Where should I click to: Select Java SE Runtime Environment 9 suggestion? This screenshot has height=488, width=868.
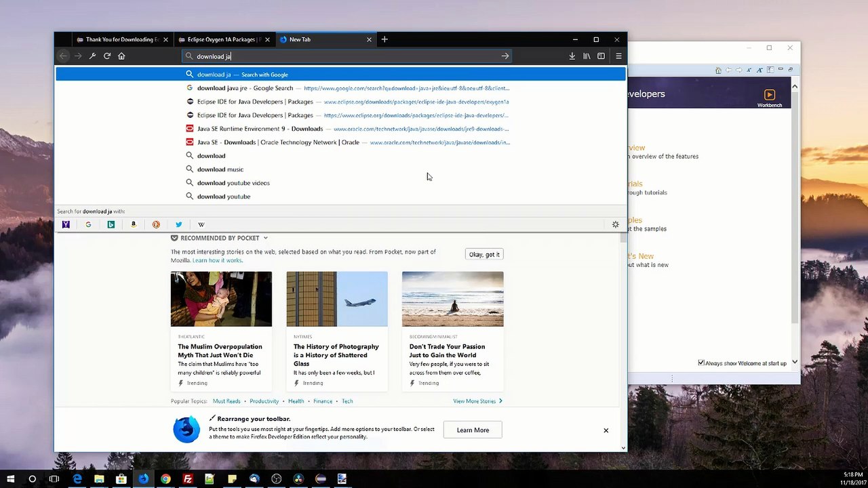340,129
